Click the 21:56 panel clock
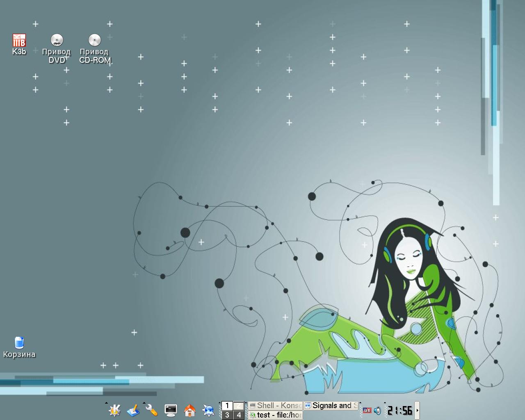Screen dimensions: 525x420 point(400,410)
